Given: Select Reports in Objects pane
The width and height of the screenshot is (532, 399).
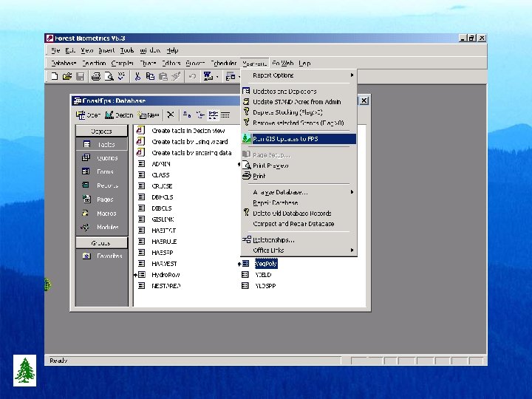Looking at the screenshot, I should click(x=101, y=185).
